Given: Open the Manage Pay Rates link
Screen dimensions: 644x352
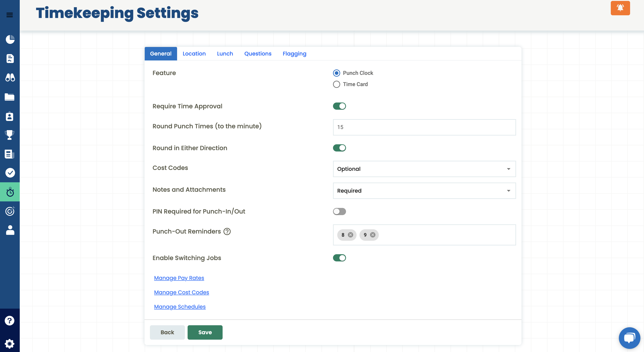Looking at the screenshot, I should (x=179, y=278).
